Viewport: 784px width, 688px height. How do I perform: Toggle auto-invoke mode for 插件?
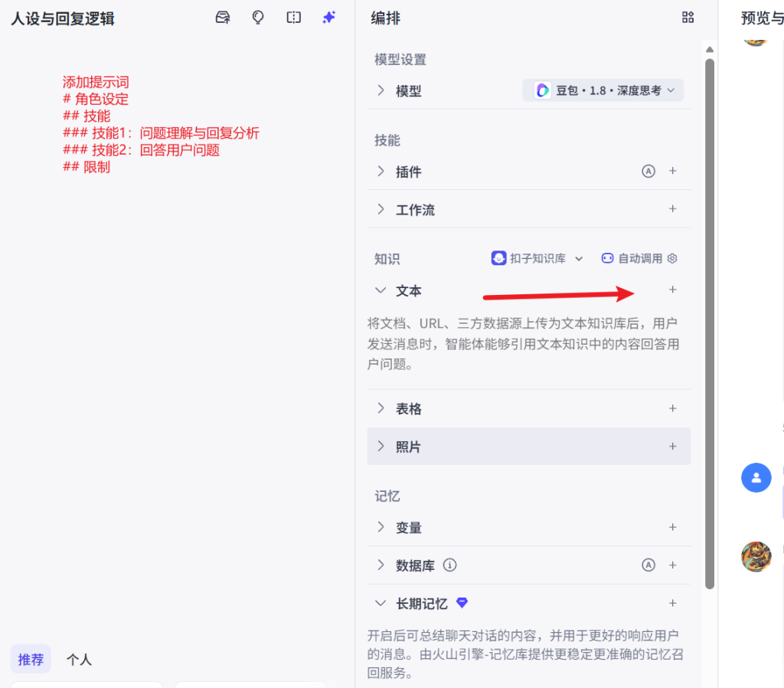click(x=648, y=171)
